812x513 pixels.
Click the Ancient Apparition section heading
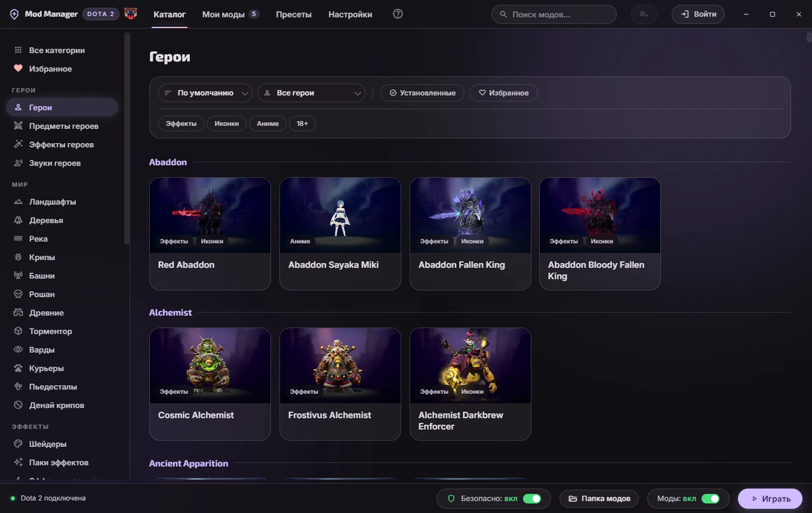pyautogui.click(x=189, y=463)
